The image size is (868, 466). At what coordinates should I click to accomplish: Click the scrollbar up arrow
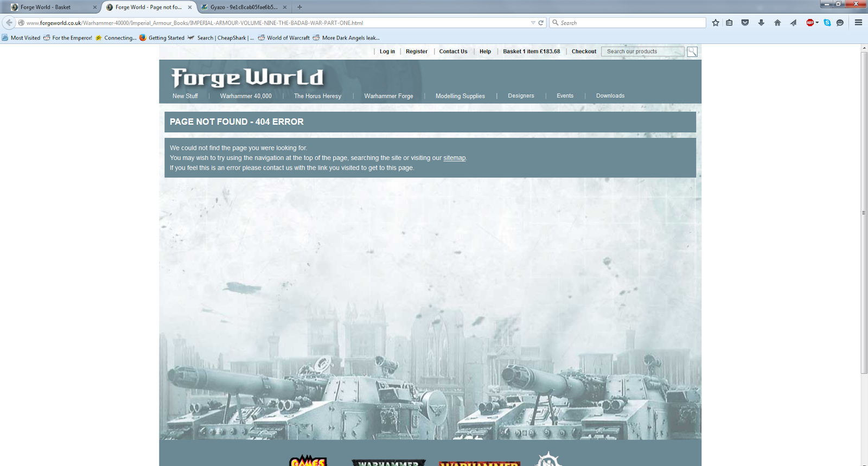[x=864, y=48]
